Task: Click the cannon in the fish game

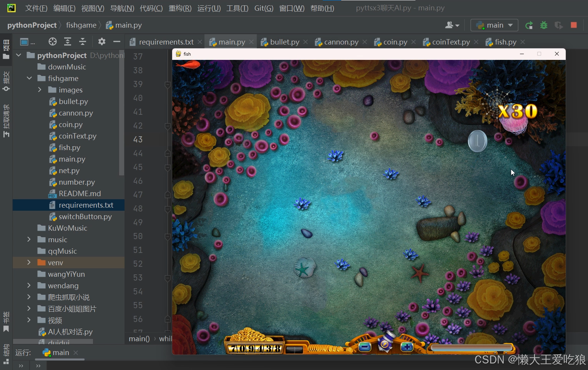Action: pos(385,342)
